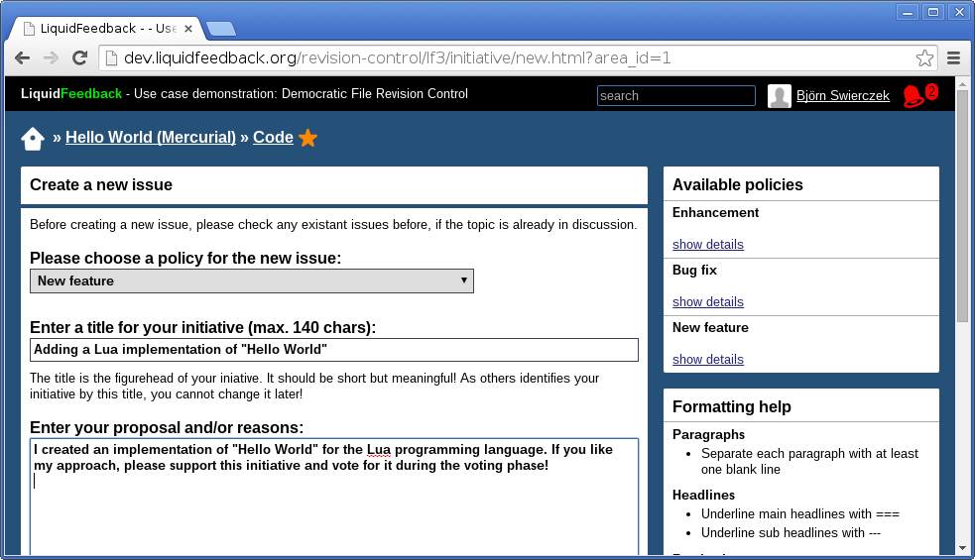Maximize the browser window
Image resolution: width=975 pixels, height=560 pixels.
tap(933, 12)
